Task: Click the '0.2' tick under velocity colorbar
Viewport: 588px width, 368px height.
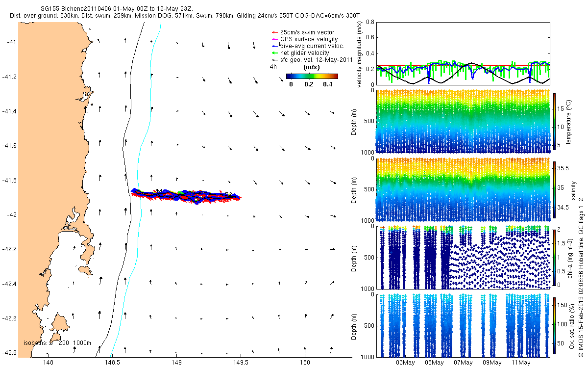Action: pyautogui.click(x=309, y=84)
